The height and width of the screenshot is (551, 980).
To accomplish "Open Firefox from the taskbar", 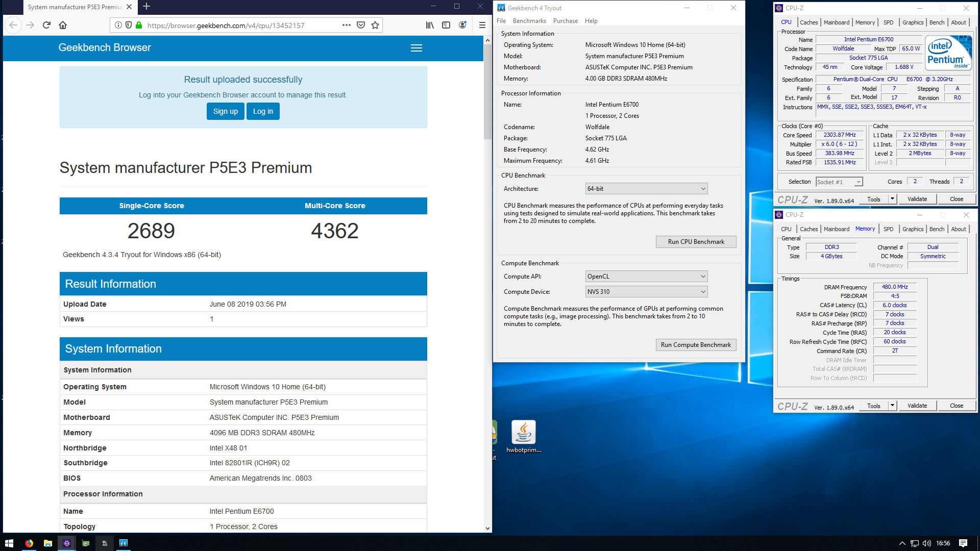I will [x=29, y=543].
